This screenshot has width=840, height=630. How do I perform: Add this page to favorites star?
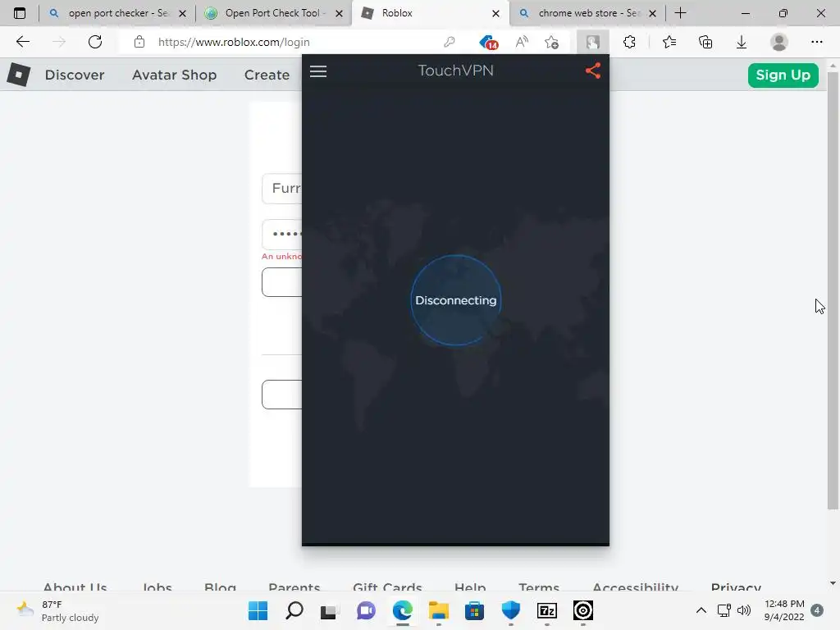point(551,42)
